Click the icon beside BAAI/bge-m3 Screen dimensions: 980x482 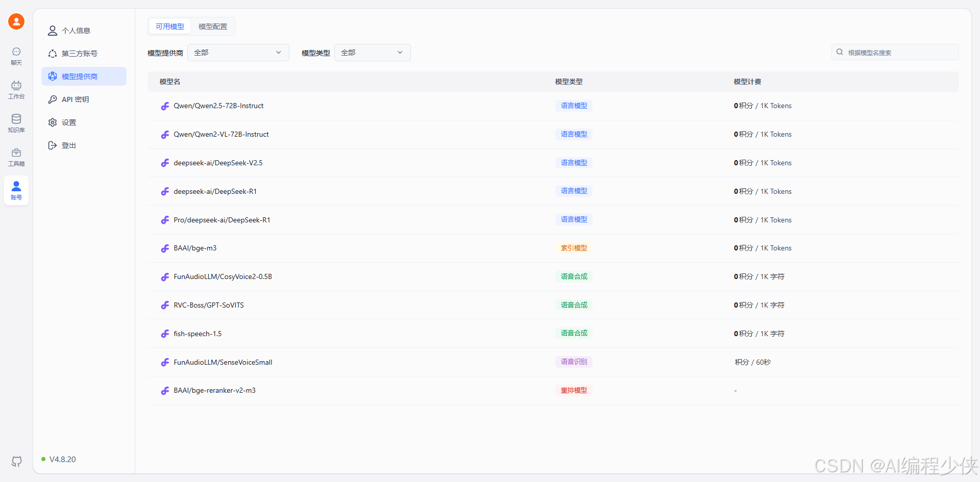tap(165, 248)
